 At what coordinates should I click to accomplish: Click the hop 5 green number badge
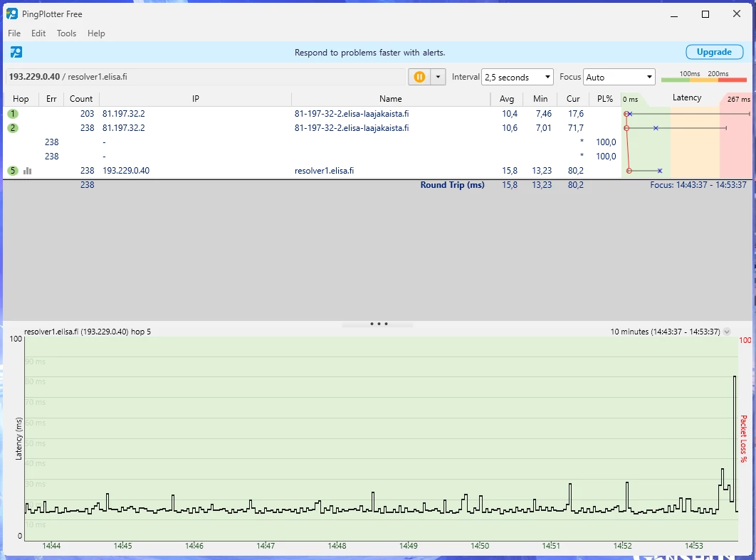pyautogui.click(x=13, y=171)
